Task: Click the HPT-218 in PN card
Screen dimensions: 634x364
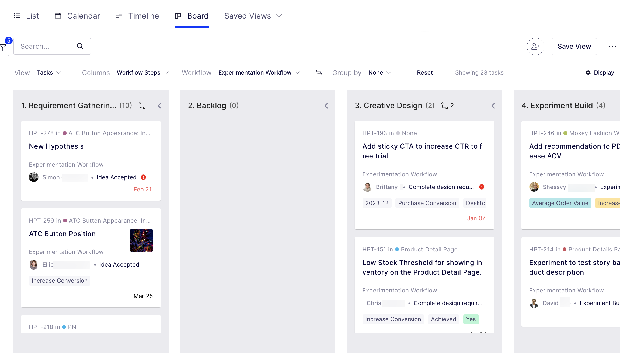Action: coord(91,324)
